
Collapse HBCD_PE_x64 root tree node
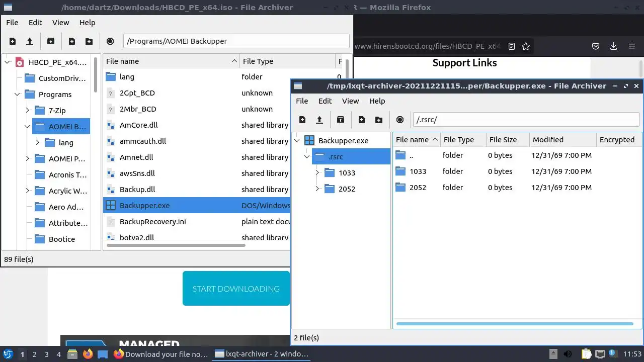[x=8, y=62]
